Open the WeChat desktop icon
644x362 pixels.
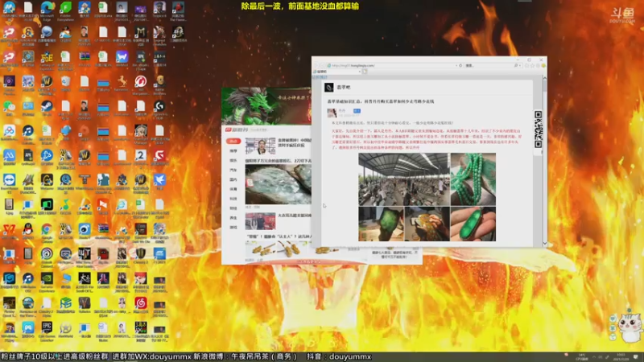(x=9, y=107)
